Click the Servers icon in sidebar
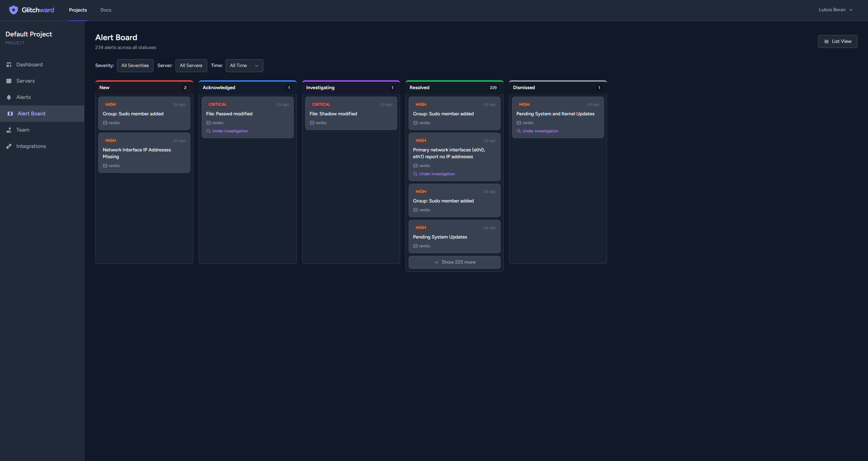The image size is (868, 461). 9,81
